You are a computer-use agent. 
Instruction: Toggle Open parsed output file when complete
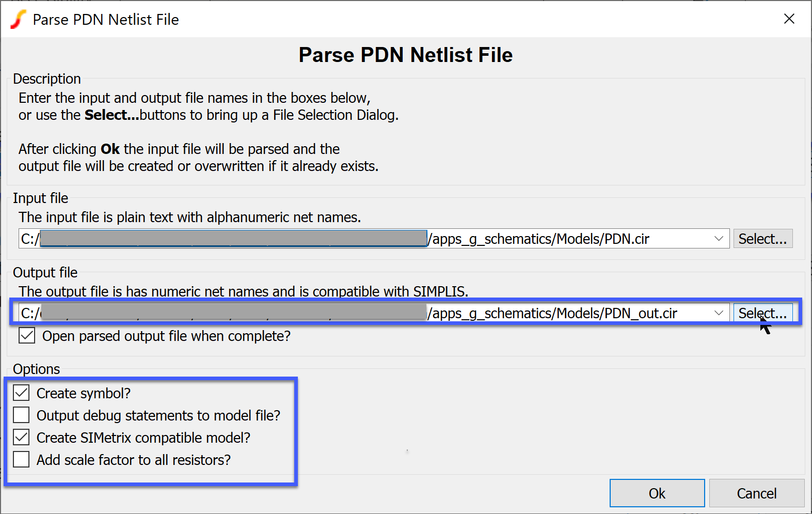pyautogui.click(x=27, y=336)
